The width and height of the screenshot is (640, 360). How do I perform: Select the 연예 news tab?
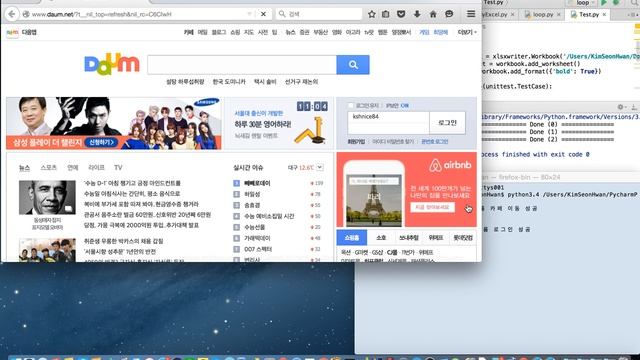(73, 167)
